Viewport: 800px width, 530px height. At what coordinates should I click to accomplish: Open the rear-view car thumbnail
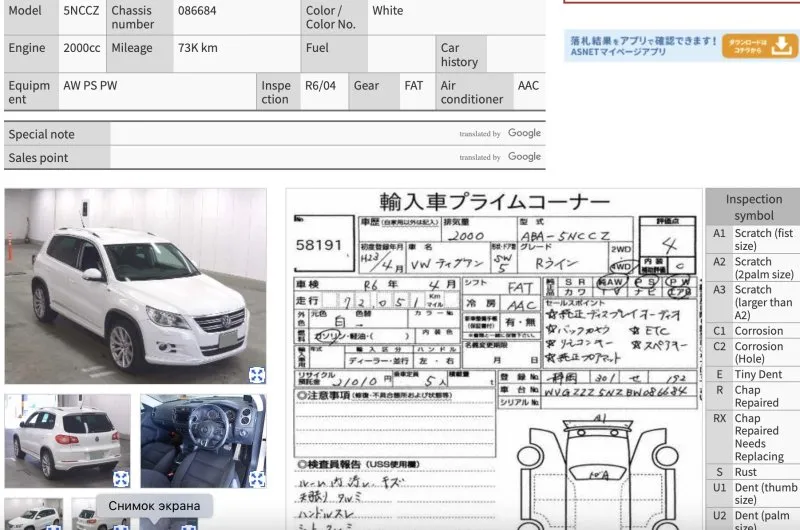click(x=67, y=441)
